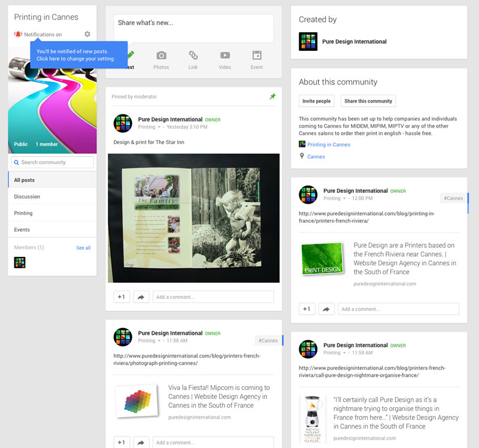Screen dimensions: 479x448
Task: Click the notification tooltip to change setting
Action: click(x=79, y=55)
